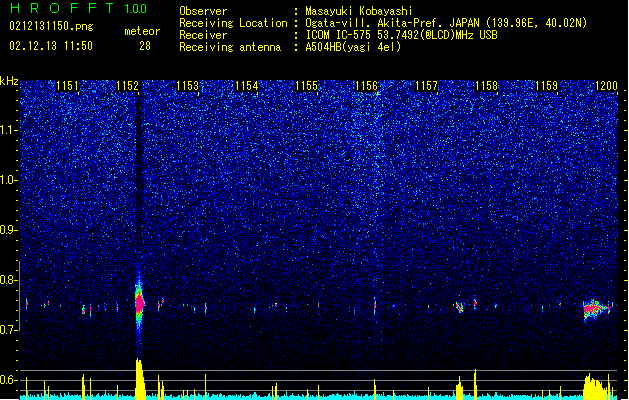Viewport: 629px width, 400px height.
Task: Select the file name 0212131150.png
Action: coord(51,26)
